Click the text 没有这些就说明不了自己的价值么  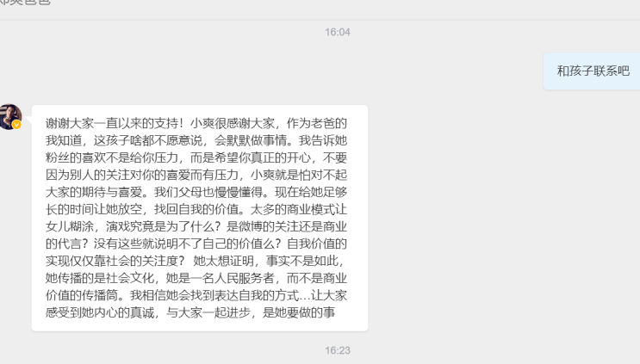(184, 244)
